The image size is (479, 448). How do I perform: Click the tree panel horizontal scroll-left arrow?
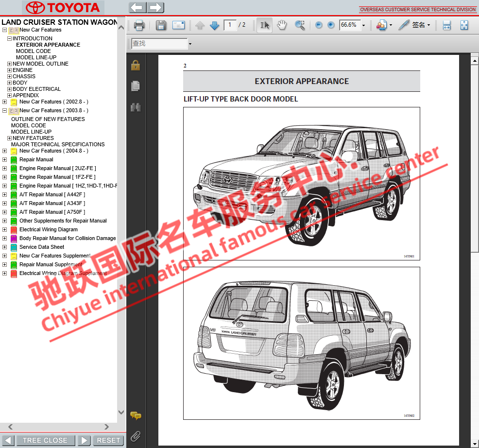click(10, 427)
